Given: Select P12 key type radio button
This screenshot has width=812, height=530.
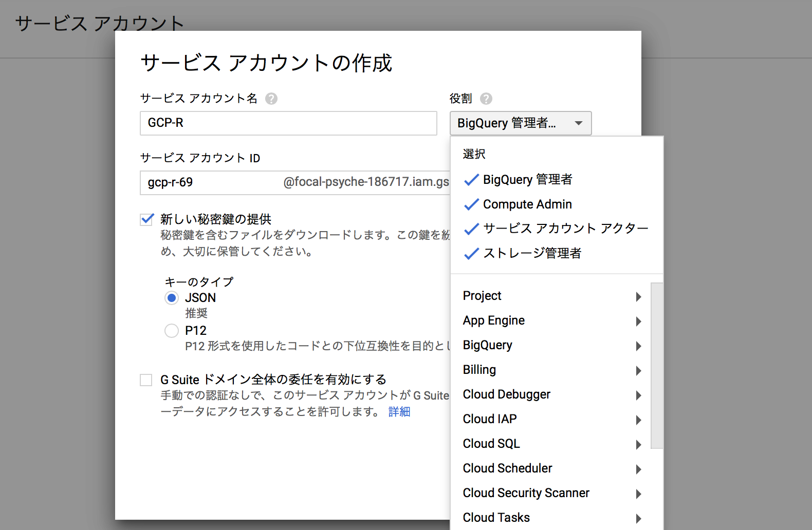Looking at the screenshot, I should [172, 331].
